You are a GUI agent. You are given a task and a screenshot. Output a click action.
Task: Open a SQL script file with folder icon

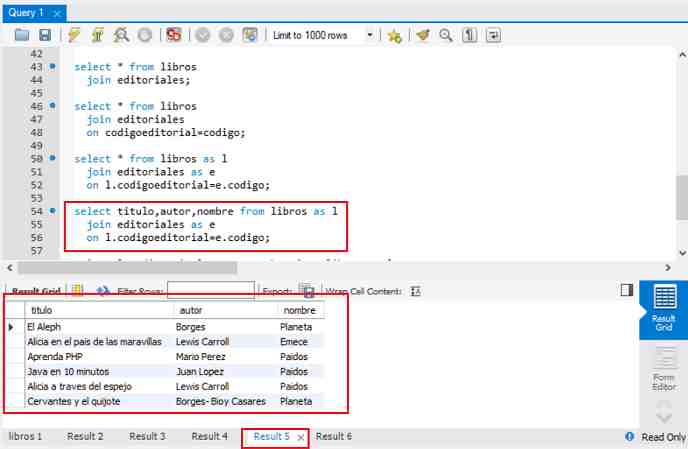(x=22, y=35)
